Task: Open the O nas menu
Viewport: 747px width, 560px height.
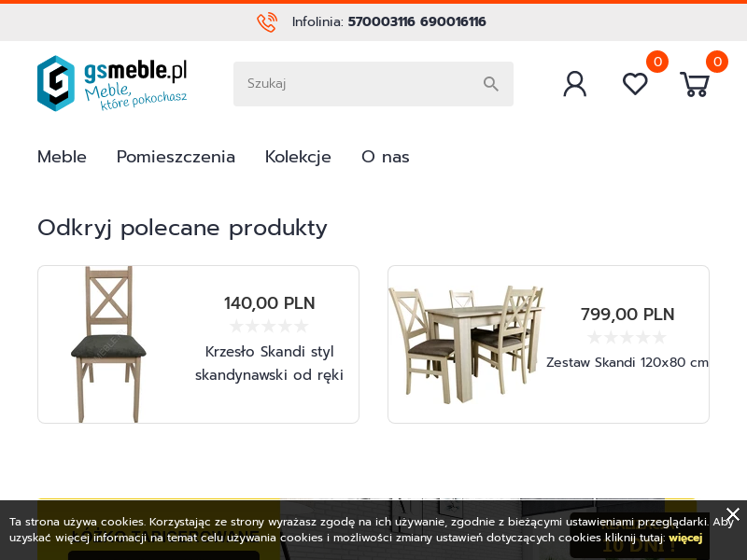Action: (386, 157)
